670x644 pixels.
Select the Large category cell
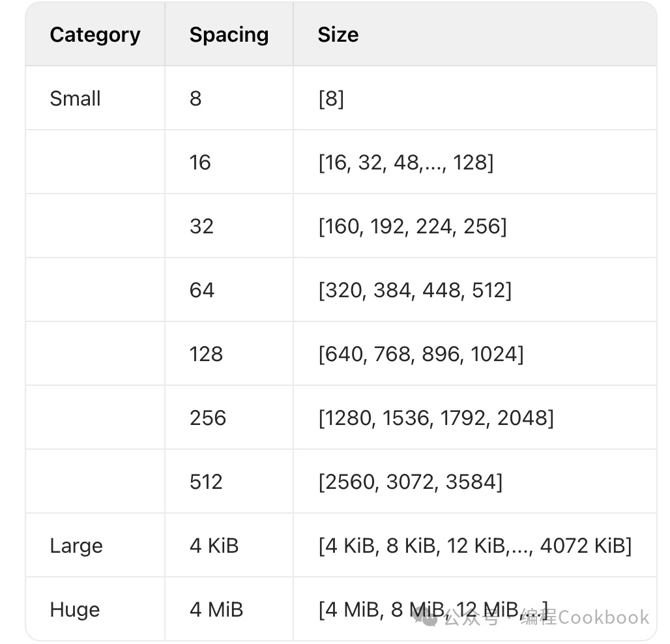[x=76, y=546]
